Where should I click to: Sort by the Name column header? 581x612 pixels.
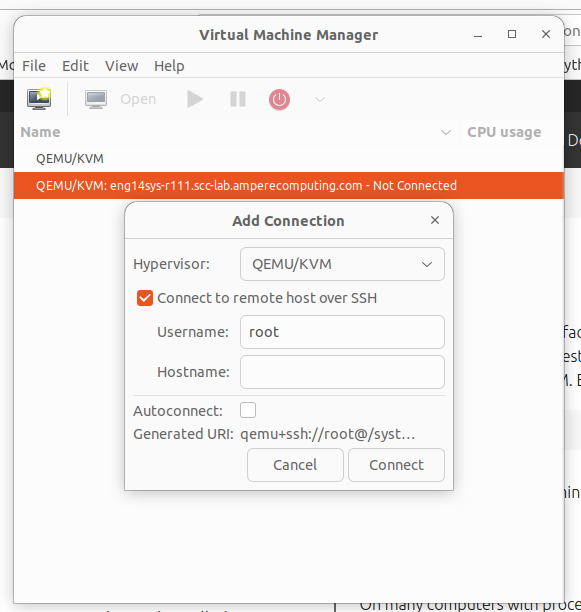pos(40,132)
